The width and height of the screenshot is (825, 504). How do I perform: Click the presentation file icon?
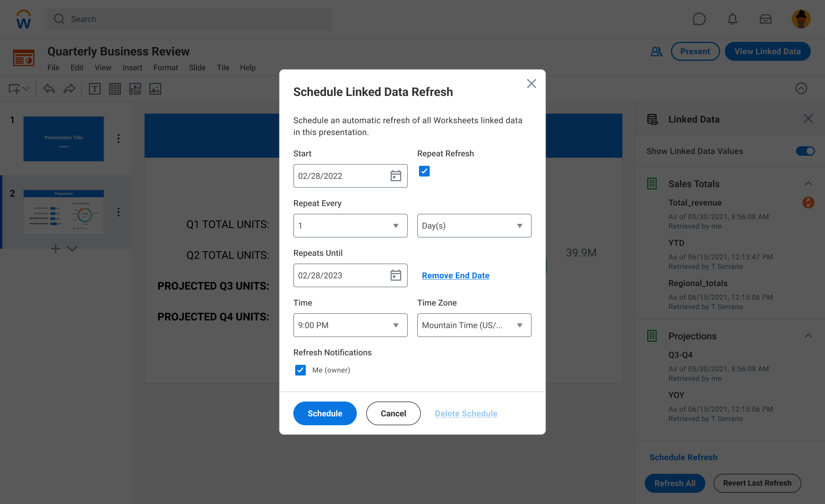(x=23, y=57)
